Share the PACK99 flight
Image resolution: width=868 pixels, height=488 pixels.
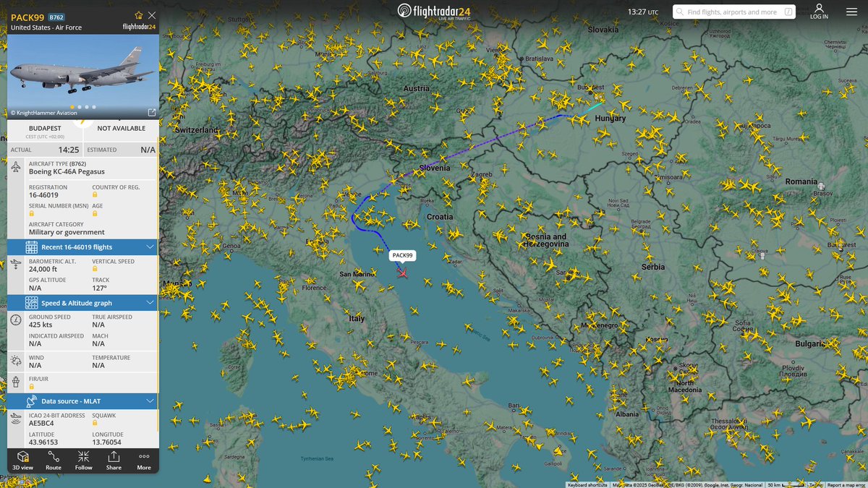(x=114, y=461)
